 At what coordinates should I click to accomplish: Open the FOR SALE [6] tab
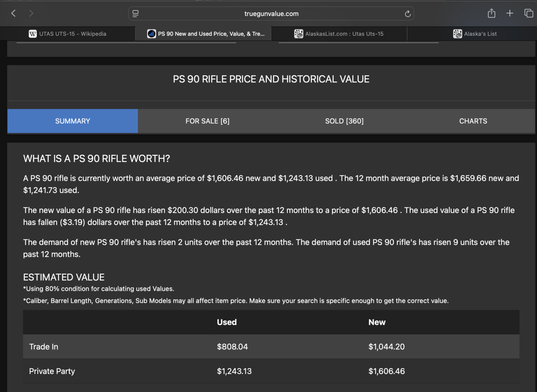[207, 121]
